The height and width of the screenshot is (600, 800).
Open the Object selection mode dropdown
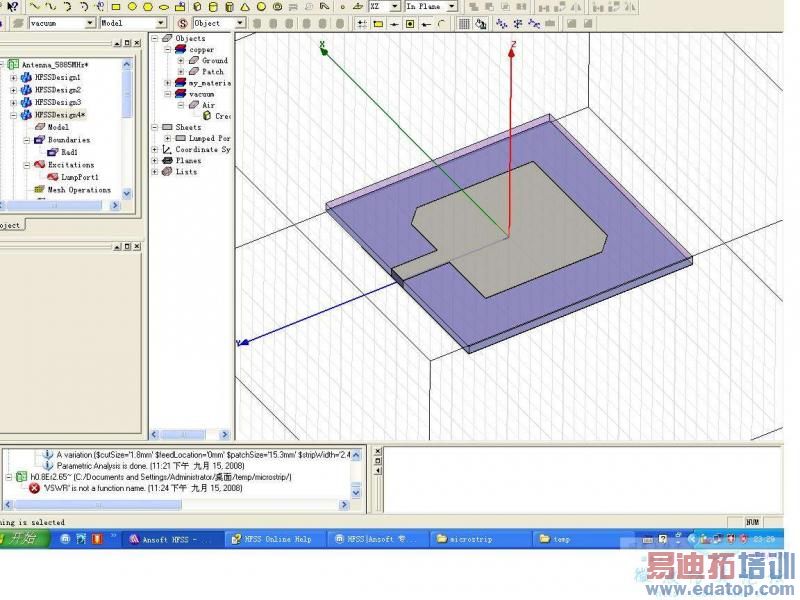coord(240,23)
